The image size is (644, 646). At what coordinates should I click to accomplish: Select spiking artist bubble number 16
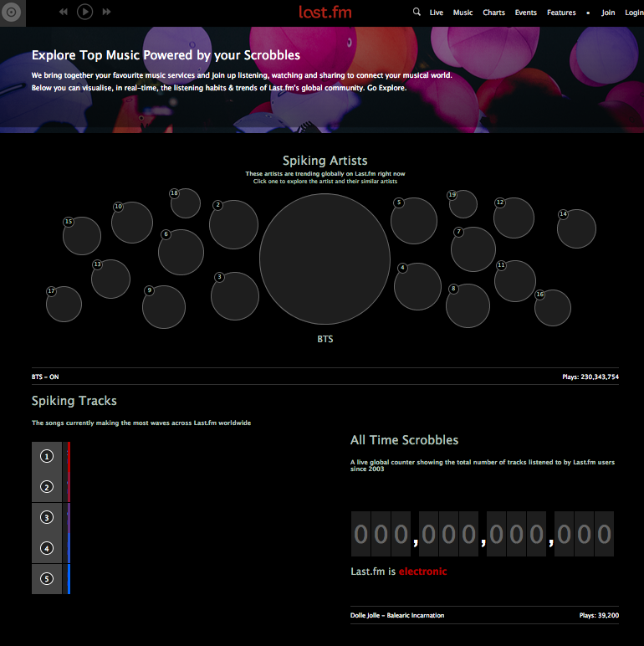pyautogui.click(x=553, y=308)
